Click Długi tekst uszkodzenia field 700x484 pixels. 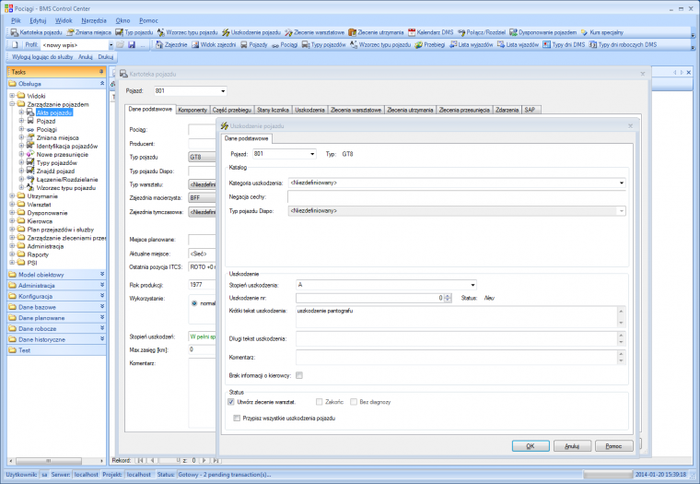point(456,338)
